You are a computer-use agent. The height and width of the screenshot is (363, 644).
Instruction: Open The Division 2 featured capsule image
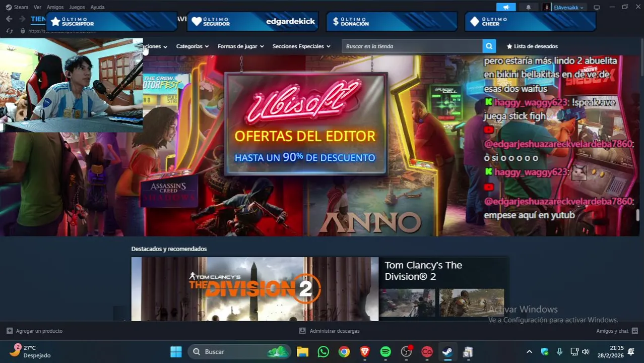pyautogui.click(x=254, y=289)
